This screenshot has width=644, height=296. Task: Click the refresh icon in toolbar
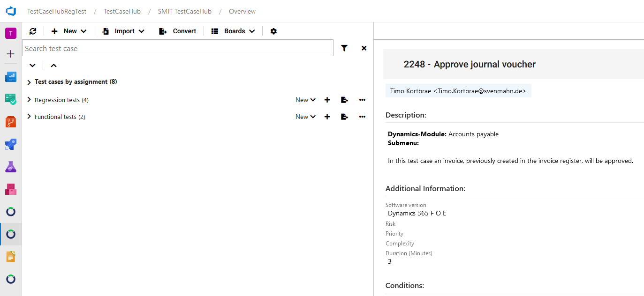point(33,31)
